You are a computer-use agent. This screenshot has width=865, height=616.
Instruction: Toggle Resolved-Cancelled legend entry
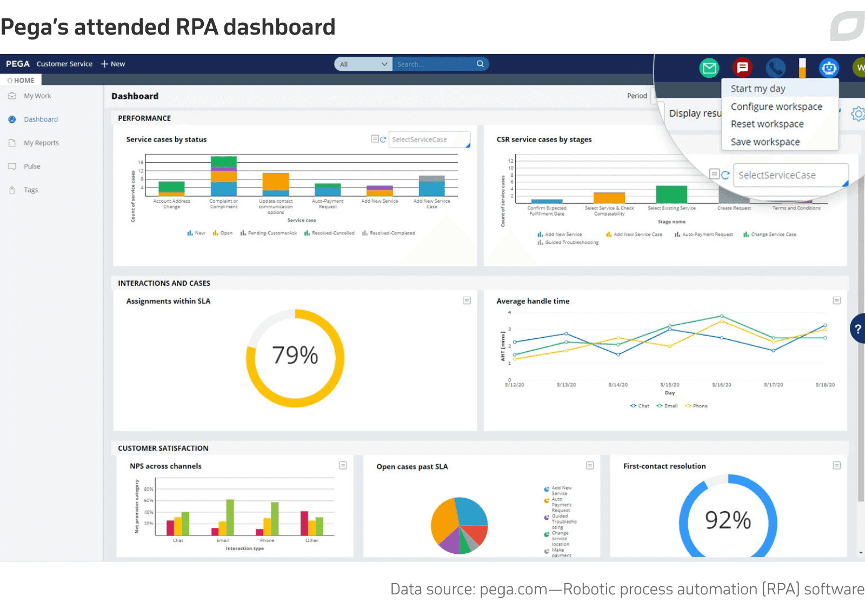pos(329,233)
